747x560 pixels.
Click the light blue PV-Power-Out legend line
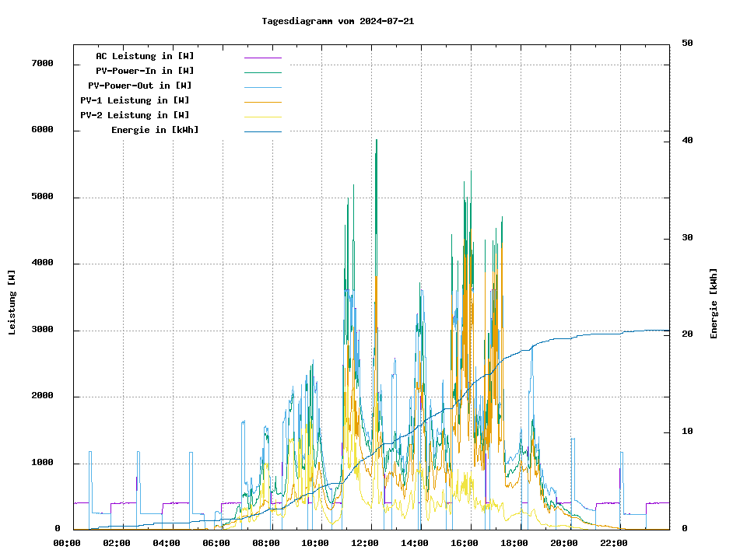coord(262,87)
